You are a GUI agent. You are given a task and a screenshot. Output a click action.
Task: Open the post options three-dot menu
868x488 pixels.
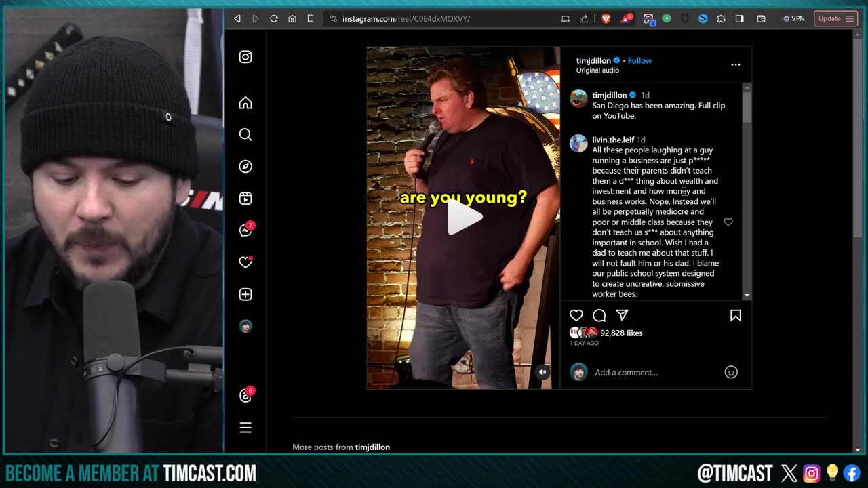736,65
